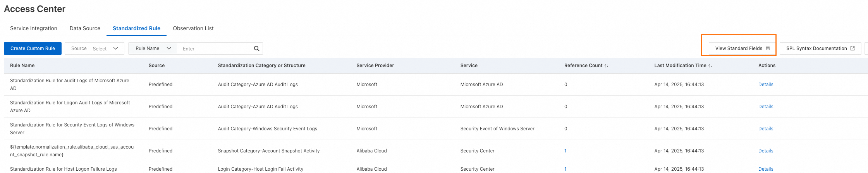Open SPL Syntax Documentation external link
The width and height of the screenshot is (868, 173).
click(820, 48)
